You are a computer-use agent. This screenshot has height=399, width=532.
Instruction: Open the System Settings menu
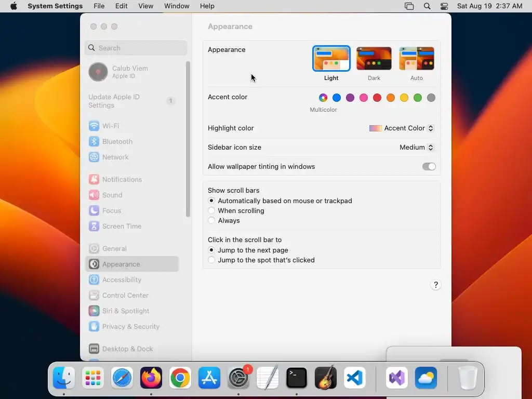(55, 6)
